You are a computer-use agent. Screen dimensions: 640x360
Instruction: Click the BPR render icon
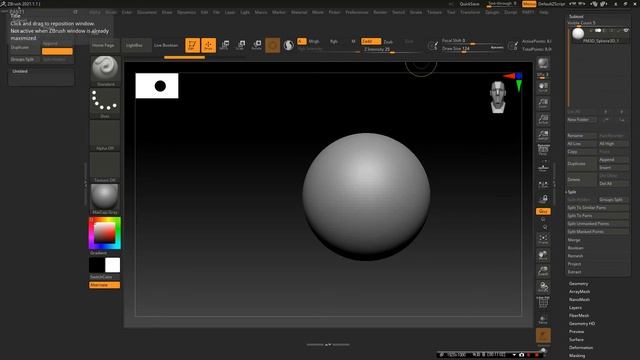pyautogui.click(x=543, y=63)
